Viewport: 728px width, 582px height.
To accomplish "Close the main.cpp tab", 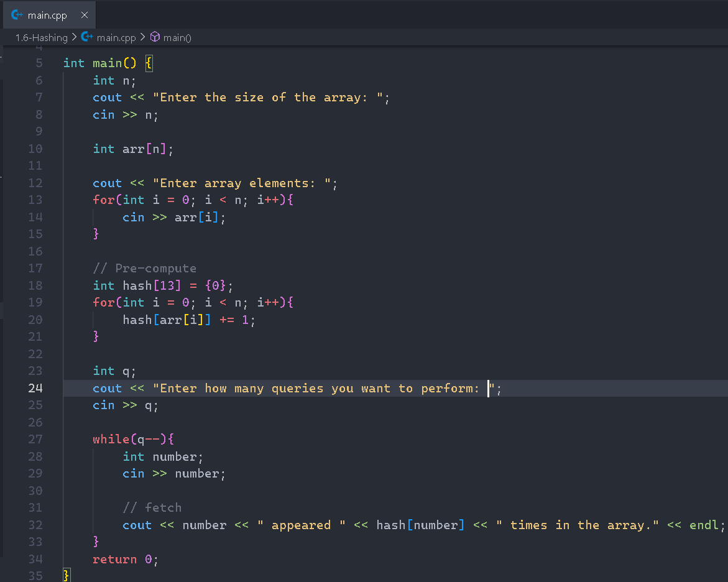I will [x=85, y=15].
